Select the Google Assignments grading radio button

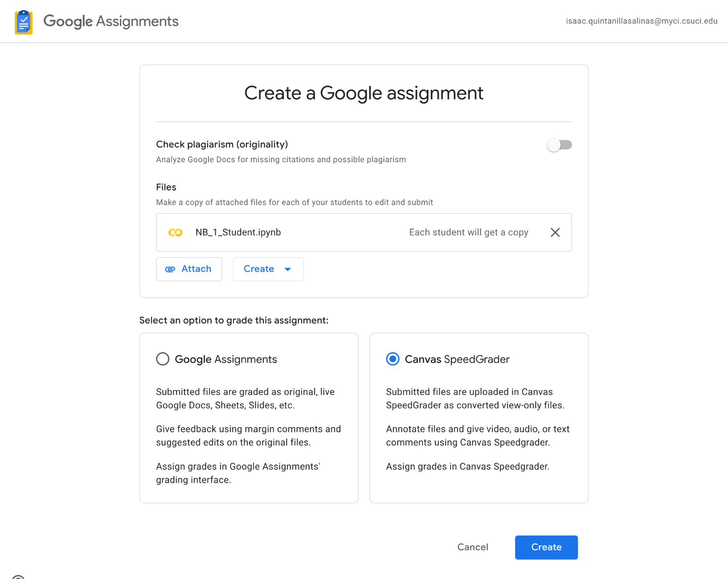(163, 359)
